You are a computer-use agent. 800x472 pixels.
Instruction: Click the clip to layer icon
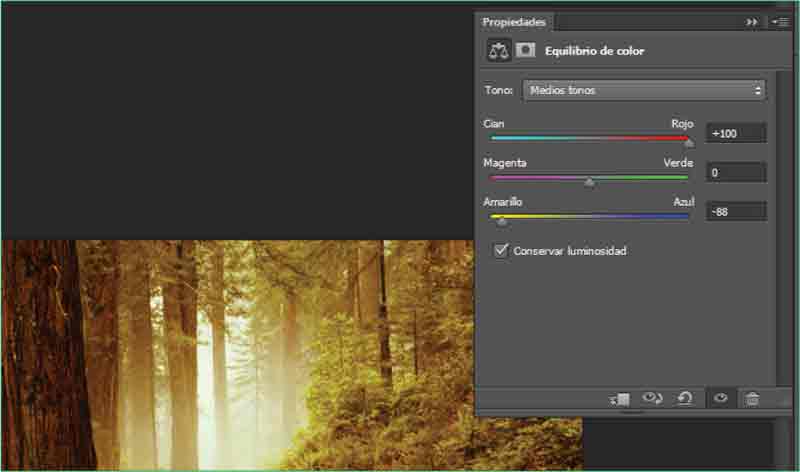pyautogui.click(x=619, y=399)
